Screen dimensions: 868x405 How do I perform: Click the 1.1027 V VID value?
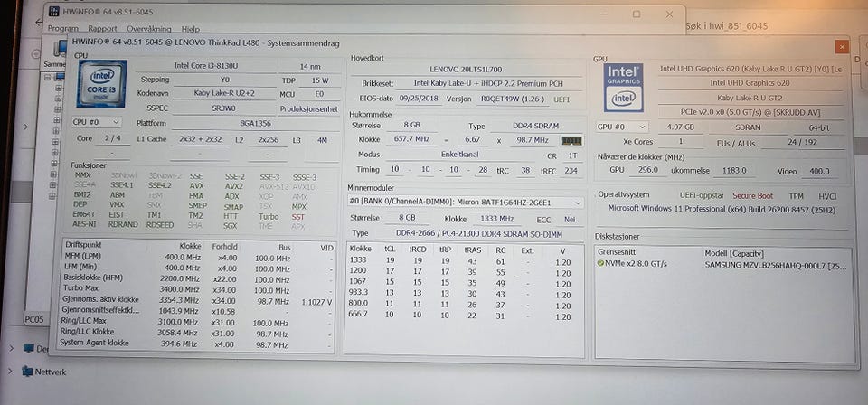point(317,302)
